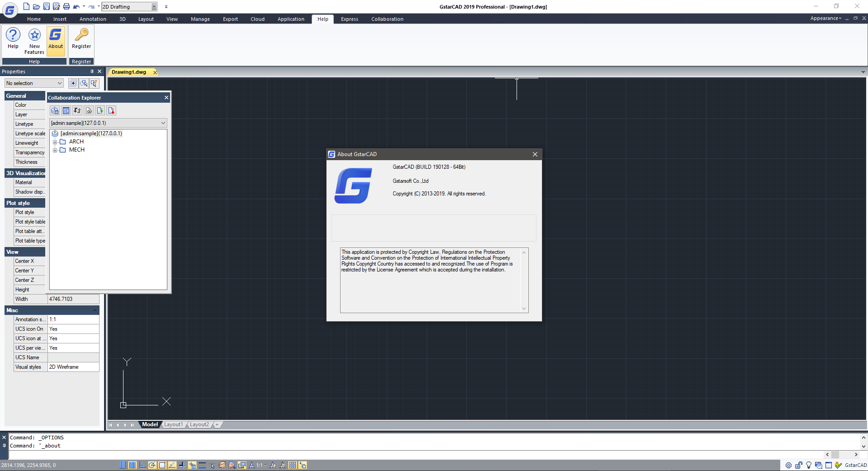Toggle object snap in status bar

pos(162,465)
